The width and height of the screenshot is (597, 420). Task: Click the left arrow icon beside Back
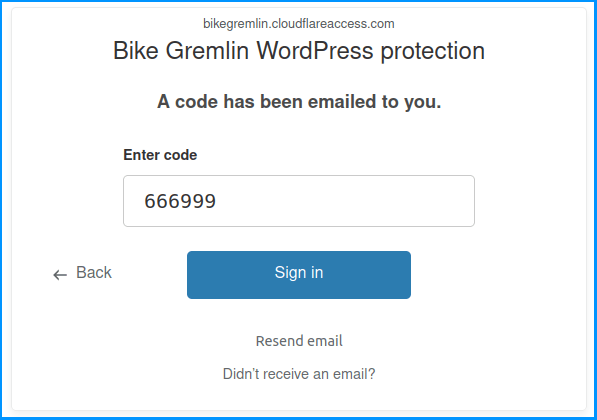(60, 275)
